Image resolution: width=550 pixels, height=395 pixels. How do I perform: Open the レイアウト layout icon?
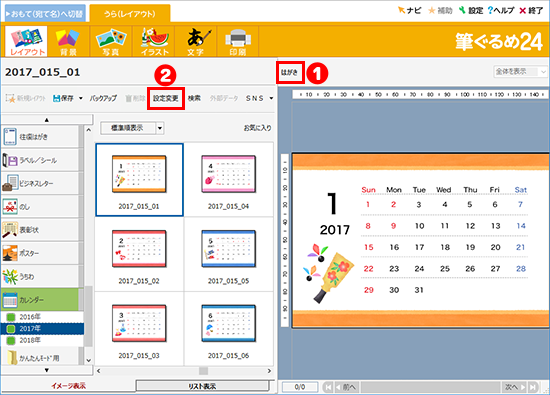point(26,41)
